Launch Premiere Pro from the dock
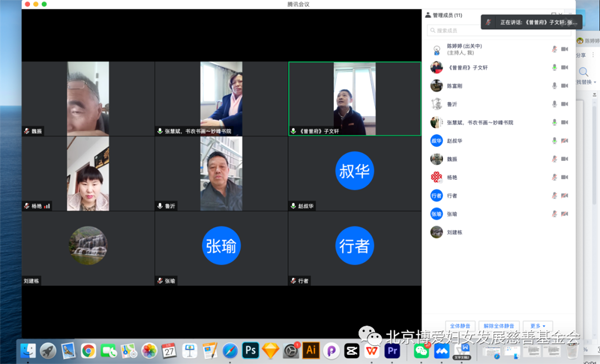This screenshot has width=600, height=364. pyautogui.click(x=392, y=351)
